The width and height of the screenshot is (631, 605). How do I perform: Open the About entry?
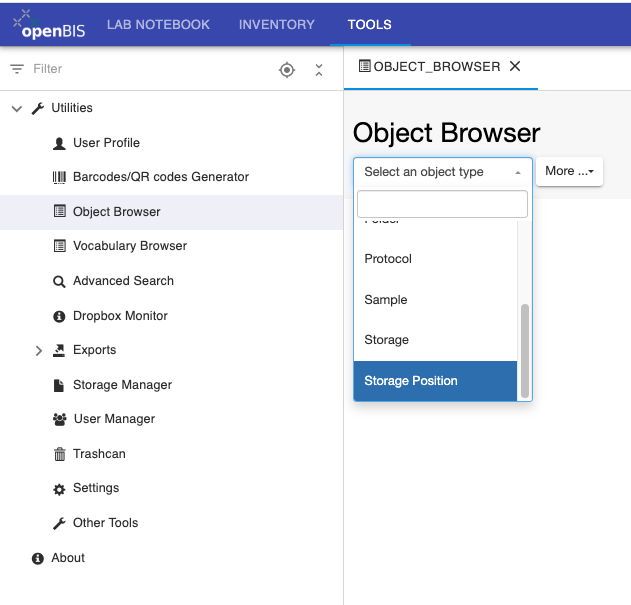pyautogui.click(x=68, y=558)
